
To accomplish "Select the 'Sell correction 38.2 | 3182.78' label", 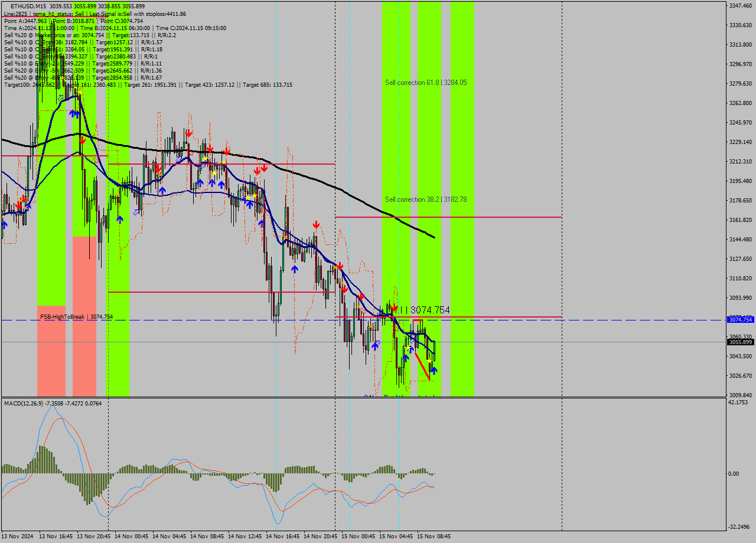I will (426, 199).
